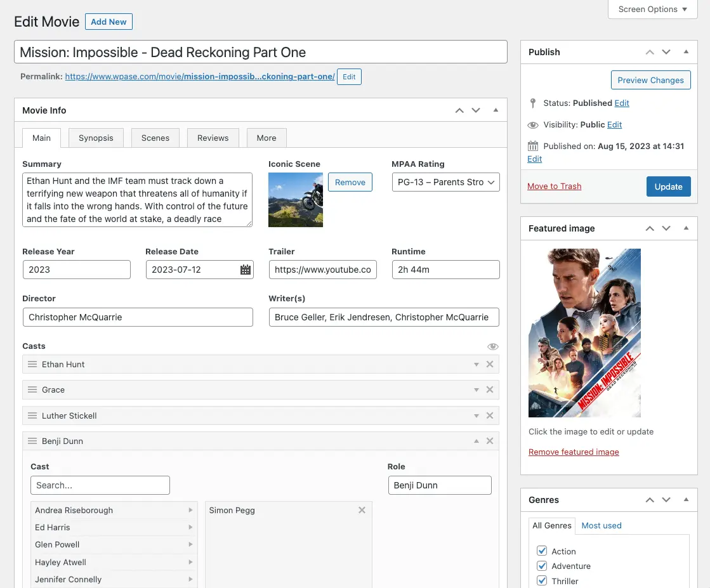The image size is (710, 588).
Task: Expand the Ethan Hunt cast row
Action: coord(477,364)
